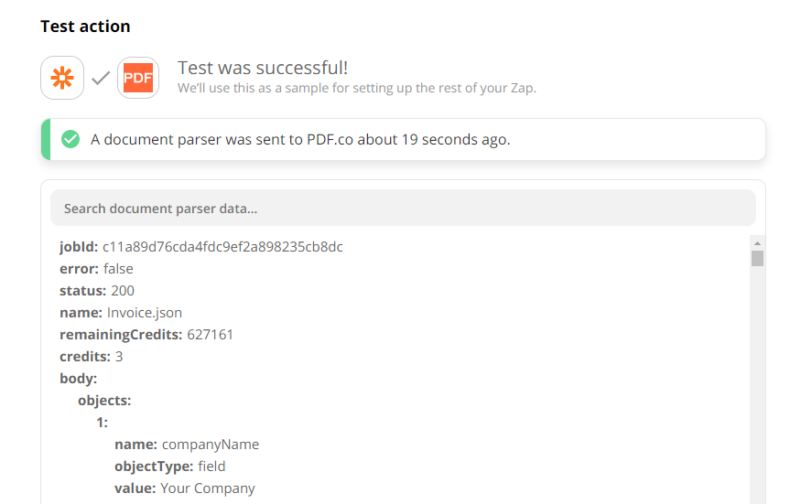Select the error: false row

point(96,269)
